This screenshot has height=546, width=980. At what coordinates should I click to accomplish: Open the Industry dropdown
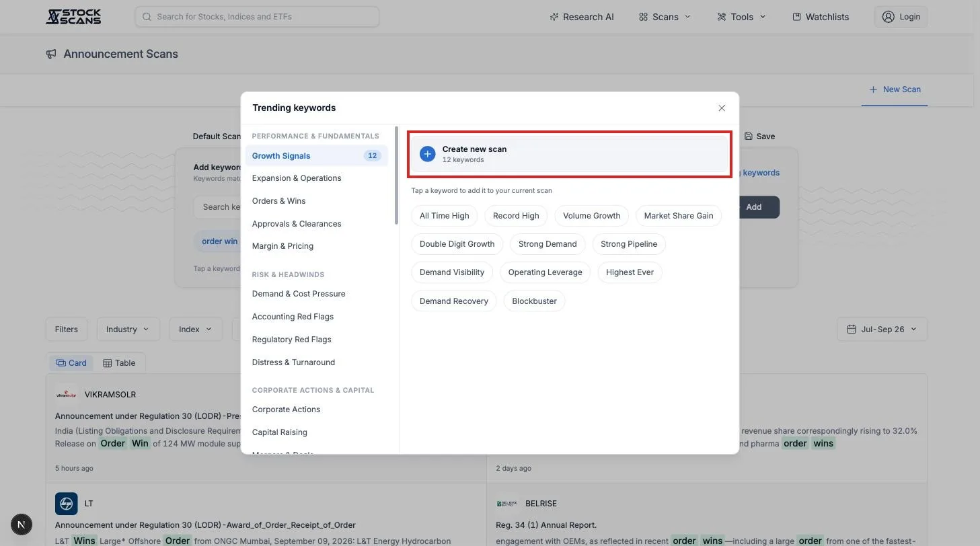[x=128, y=329]
